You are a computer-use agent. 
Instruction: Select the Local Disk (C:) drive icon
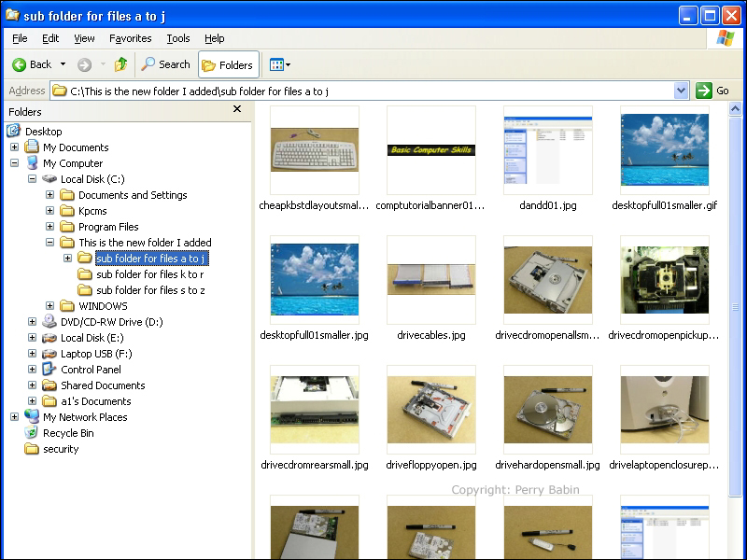49,178
